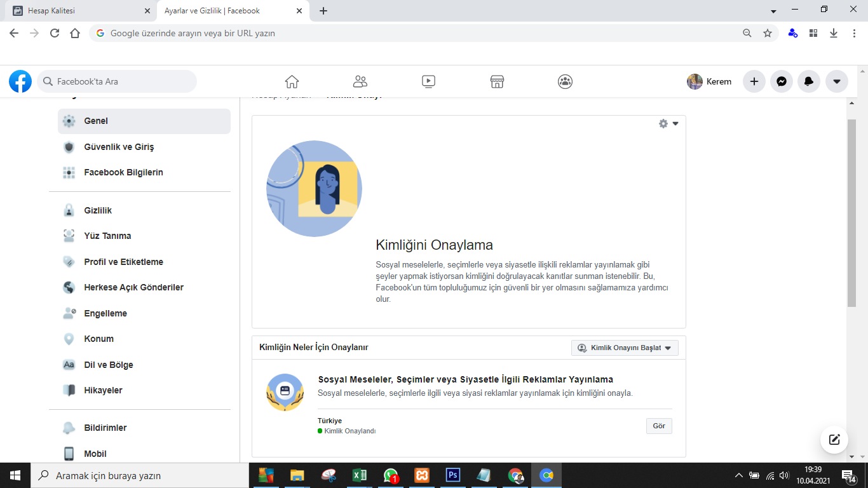Open Facebook Home icon
868x488 pixels.
pos(292,81)
